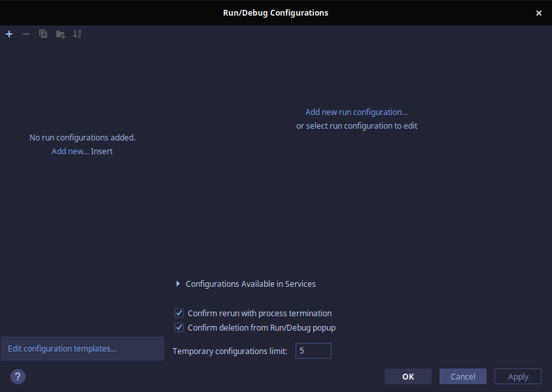Click the Copy Configuration icon

(x=43, y=34)
